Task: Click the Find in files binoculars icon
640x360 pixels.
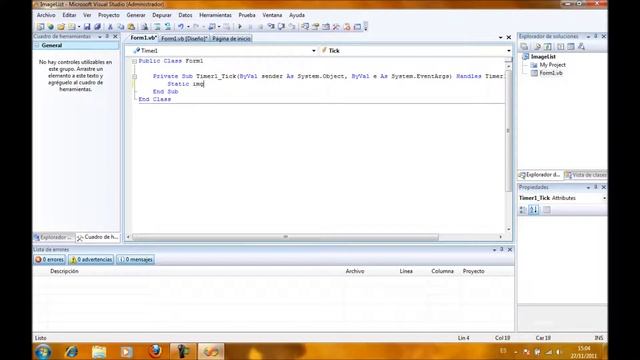Action: pos(144,27)
